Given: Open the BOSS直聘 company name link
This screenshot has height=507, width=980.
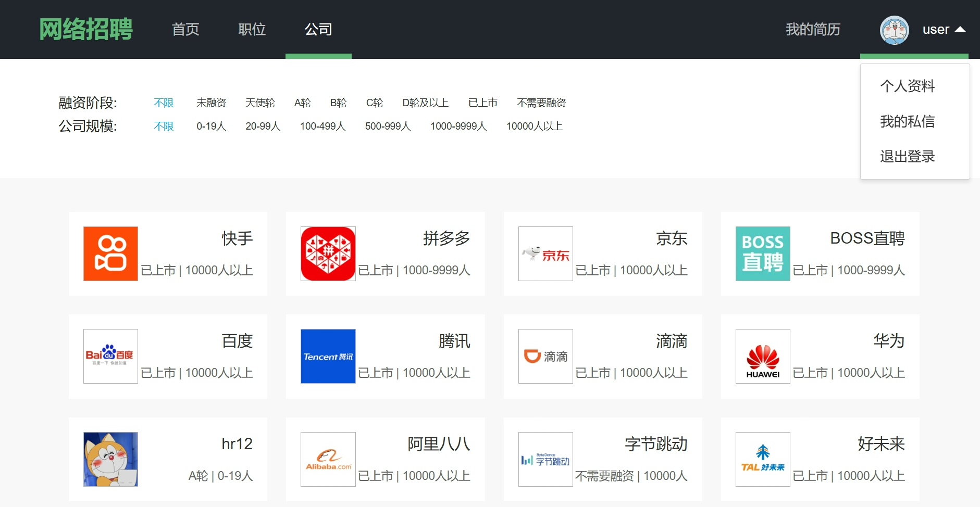Looking at the screenshot, I should tap(867, 238).
